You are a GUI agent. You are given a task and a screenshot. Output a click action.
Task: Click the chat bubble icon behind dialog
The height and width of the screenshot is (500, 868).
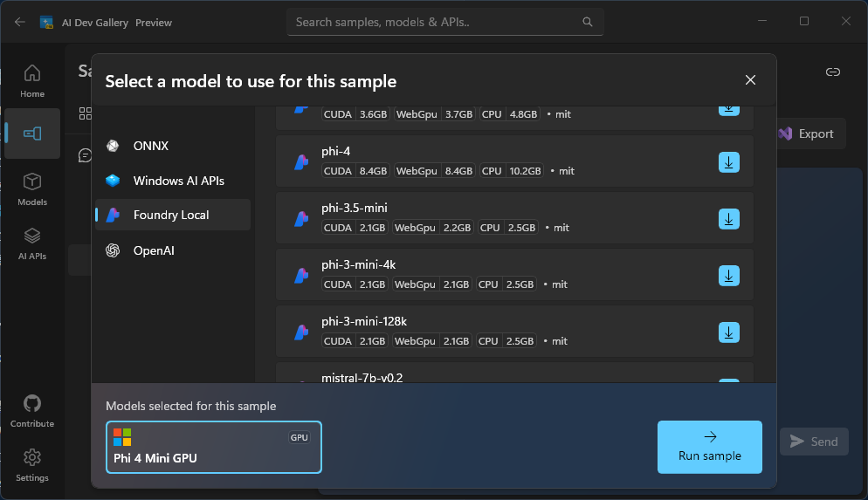86,155
